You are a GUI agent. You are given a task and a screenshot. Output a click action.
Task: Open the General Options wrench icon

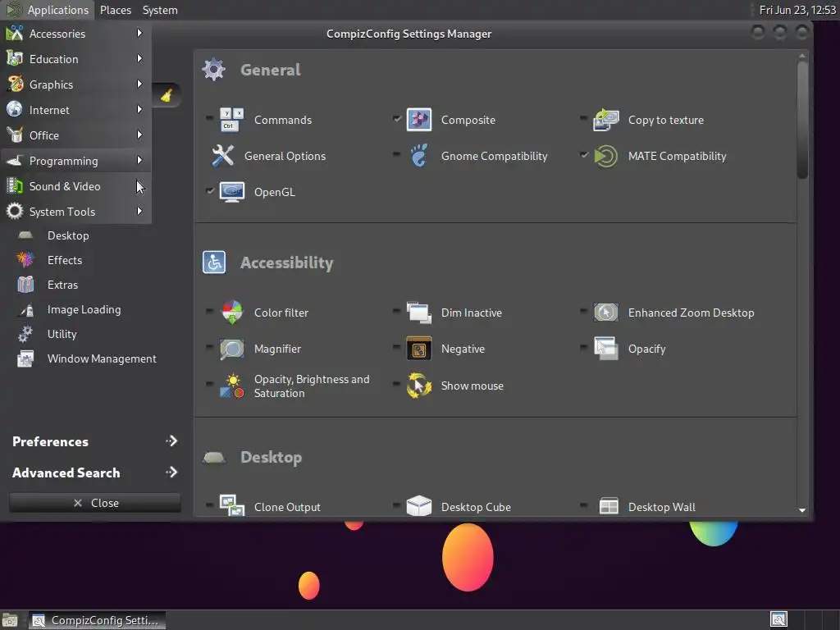point(222,156)
